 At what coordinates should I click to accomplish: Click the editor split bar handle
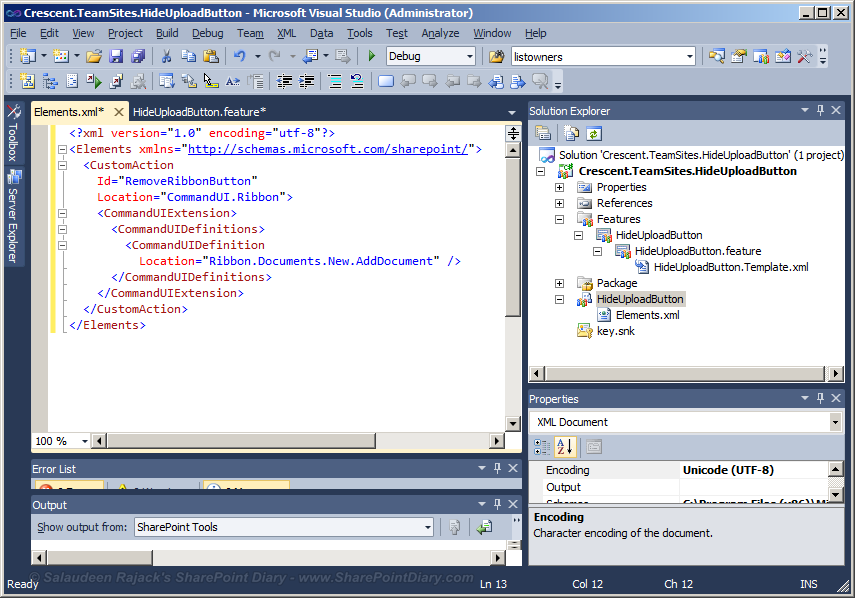tap(513, 133)
